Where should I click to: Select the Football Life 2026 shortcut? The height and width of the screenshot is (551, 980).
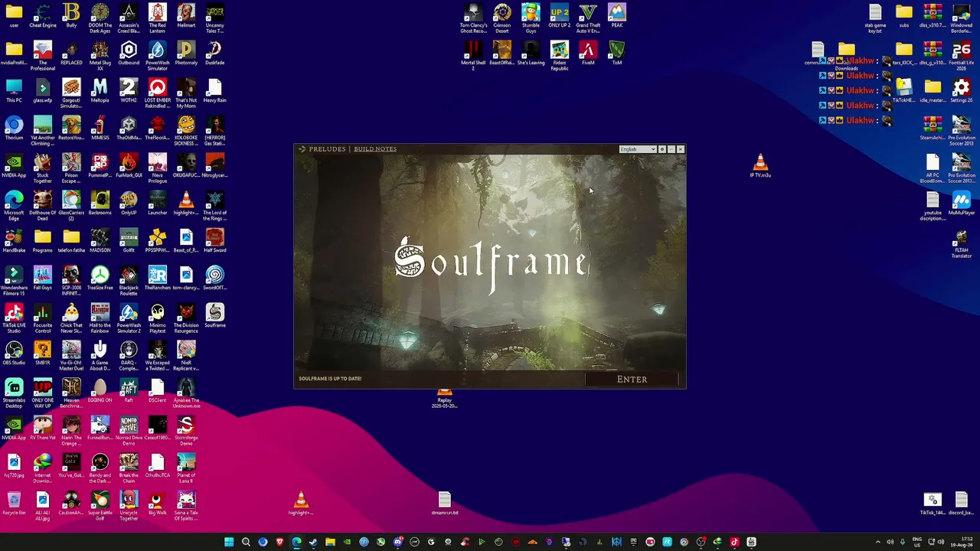[x=962, y=55]
